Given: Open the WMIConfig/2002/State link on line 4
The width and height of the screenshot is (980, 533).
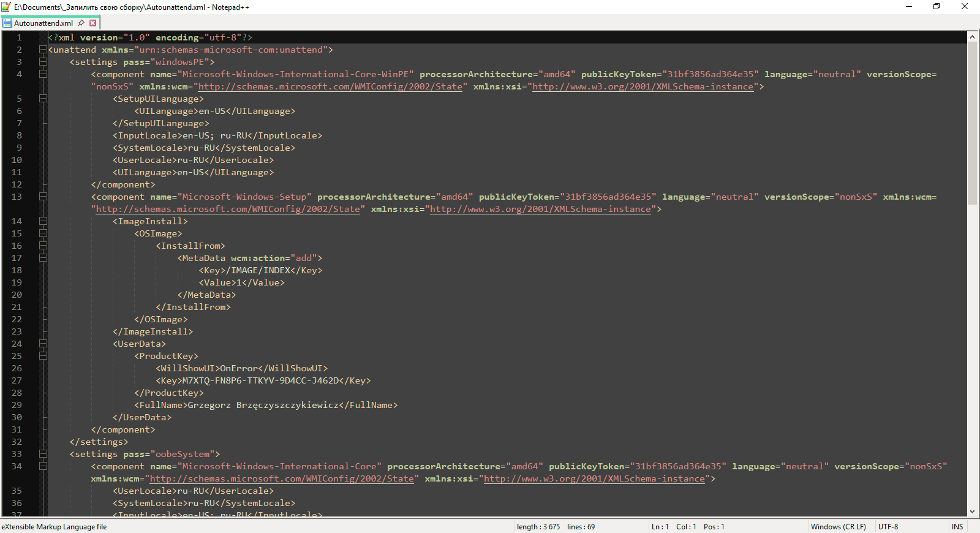Looking at the screenshot, I should (x=330, y=86).
